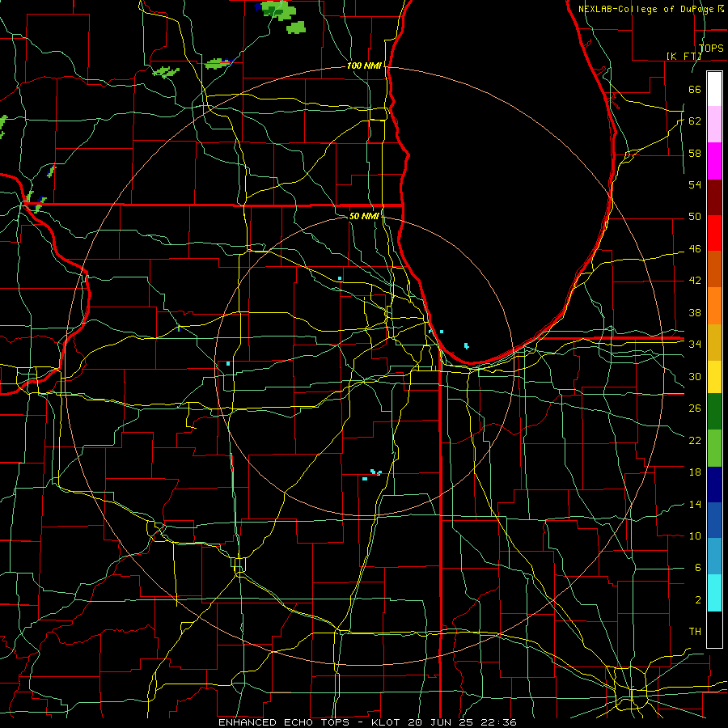Click the '46' legend value
The width and height of the screenshot is (728, 728).
tap(695, 249)
